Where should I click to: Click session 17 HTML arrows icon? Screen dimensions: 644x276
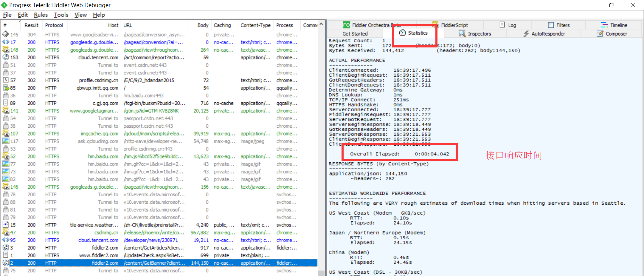(x=6, y=42)
